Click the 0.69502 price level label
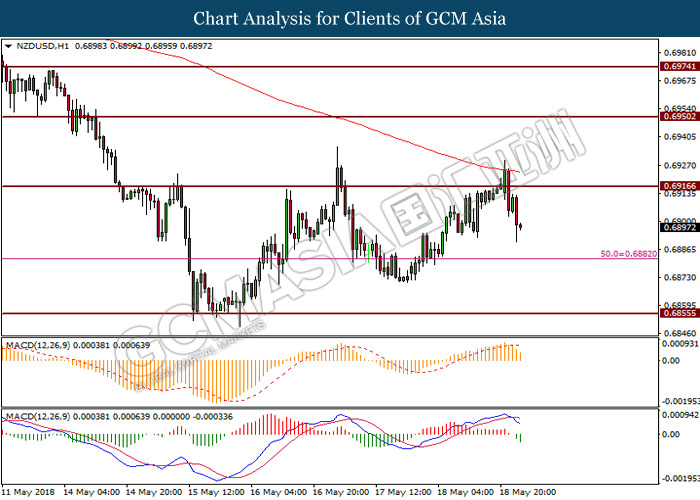 coord(679,117)
